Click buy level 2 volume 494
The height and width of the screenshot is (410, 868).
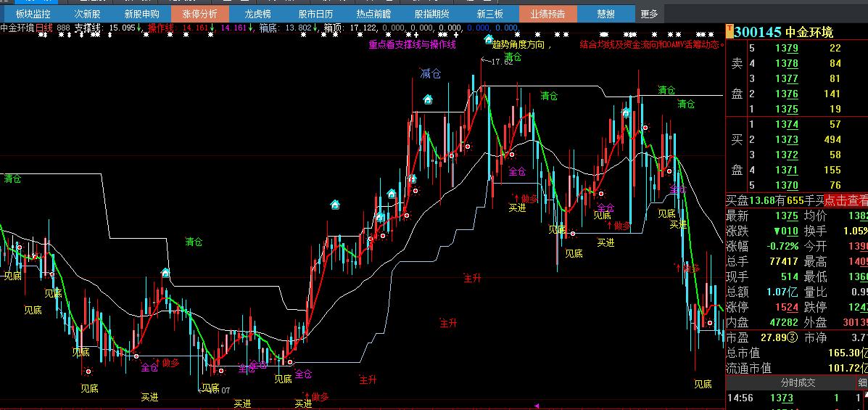832,139
